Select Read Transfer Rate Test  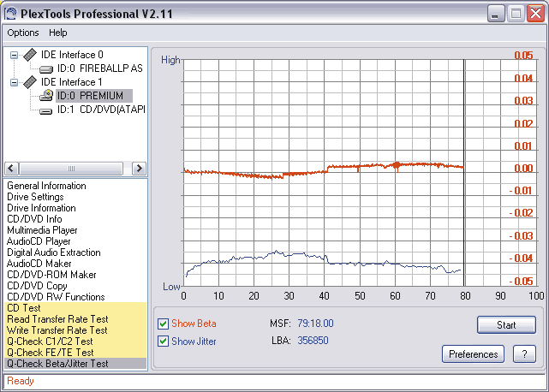coord(75,319)
